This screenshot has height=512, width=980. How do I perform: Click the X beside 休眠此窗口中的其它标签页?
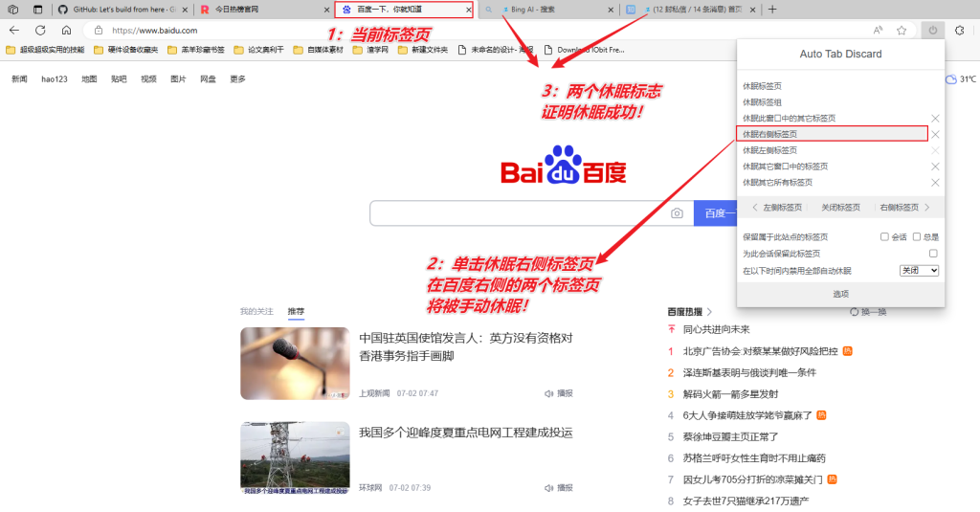point(935,118)
